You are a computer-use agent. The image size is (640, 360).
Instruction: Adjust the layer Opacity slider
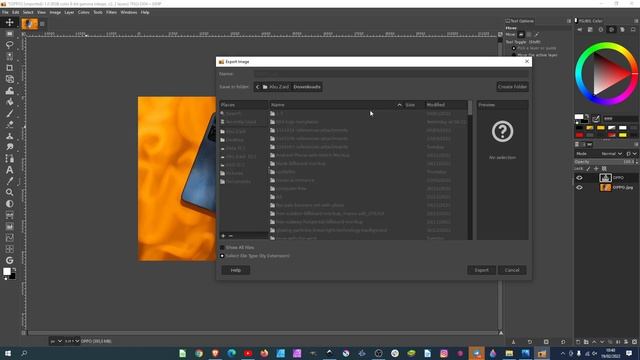[606, 162]
